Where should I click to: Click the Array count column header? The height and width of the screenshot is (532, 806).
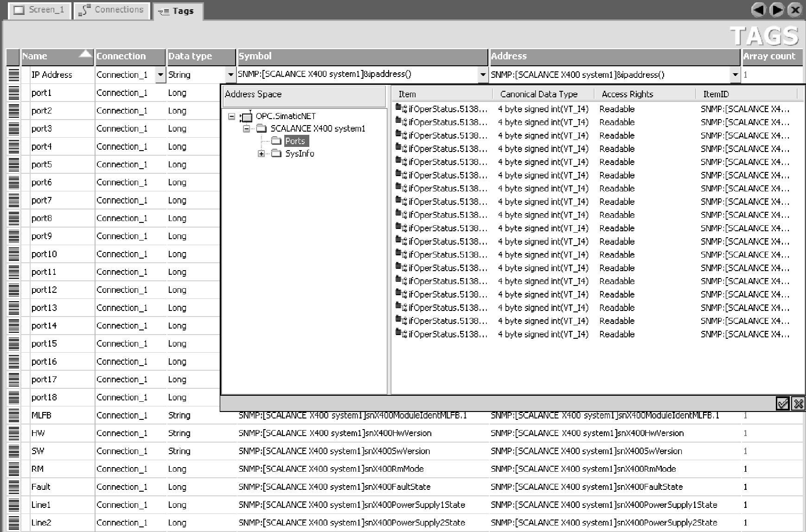772,57
